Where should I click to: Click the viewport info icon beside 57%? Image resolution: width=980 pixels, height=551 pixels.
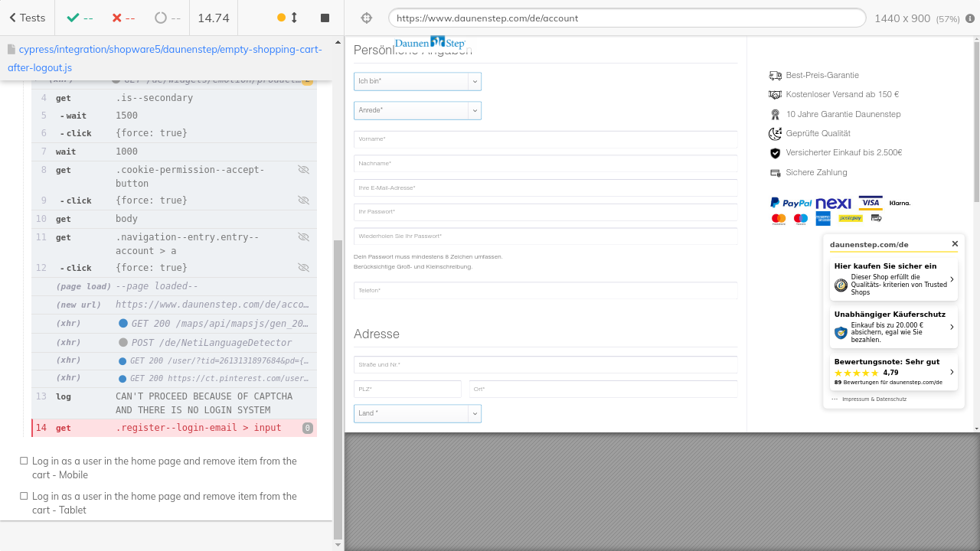point(970,18)
